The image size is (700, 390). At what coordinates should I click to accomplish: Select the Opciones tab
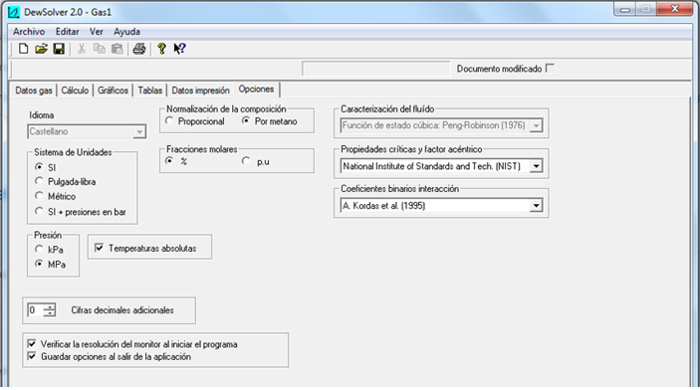256,89
